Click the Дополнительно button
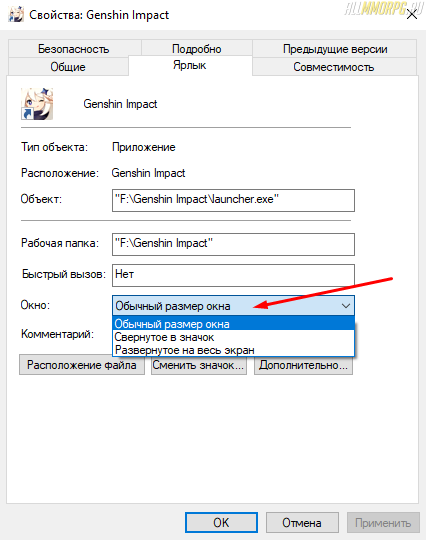The width and height of the screenshot is (426, 540). click(303, 365)
